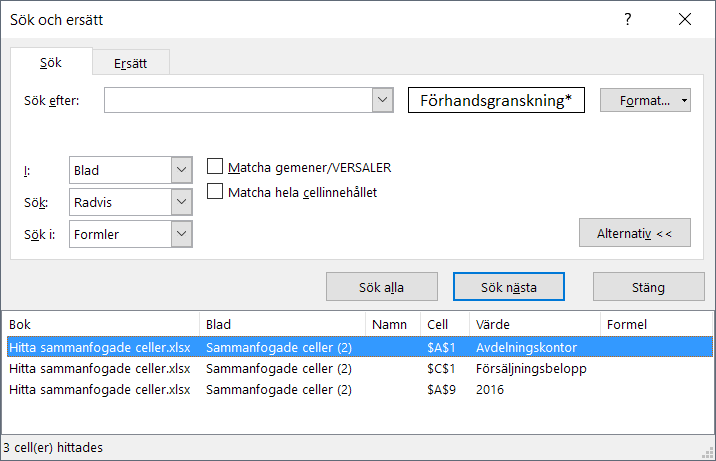Screen dimensions: 716x461
Task: Open the Format button dropdown arrow
Action: point(684,100)
